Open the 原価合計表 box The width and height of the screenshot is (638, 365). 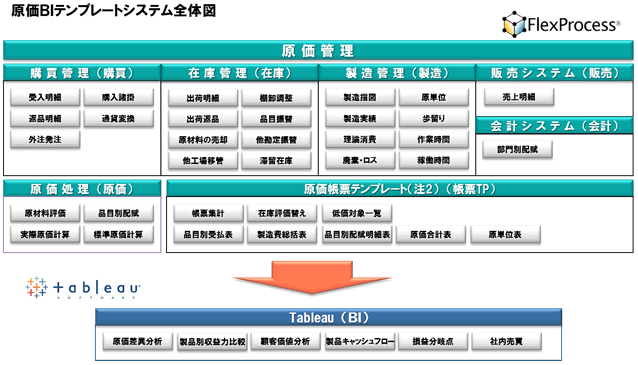click(430, 234)
